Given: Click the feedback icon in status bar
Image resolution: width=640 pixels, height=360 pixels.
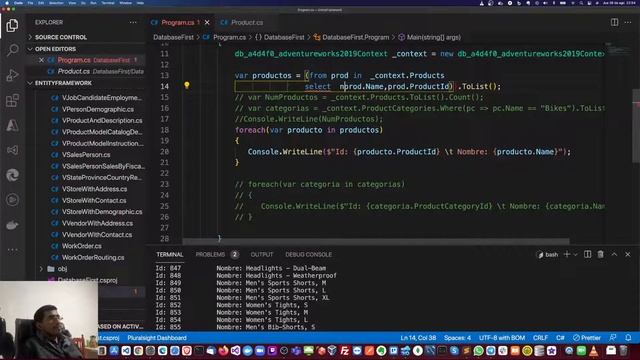Looking at the screenshot, I should (613, 338).
